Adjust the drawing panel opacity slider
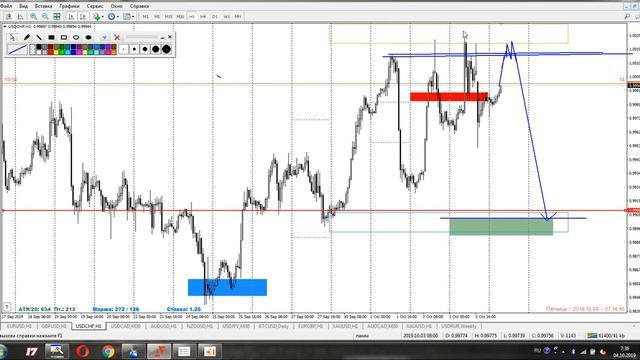 tap(142, 37)
